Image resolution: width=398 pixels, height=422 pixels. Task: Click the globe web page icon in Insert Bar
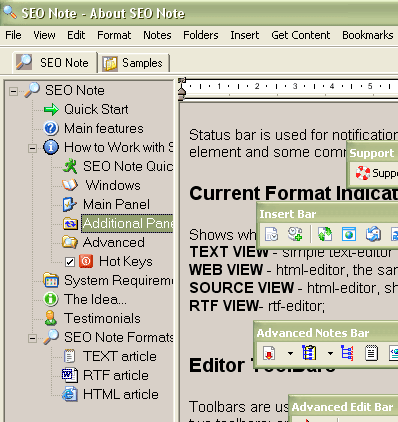point(349,234)
